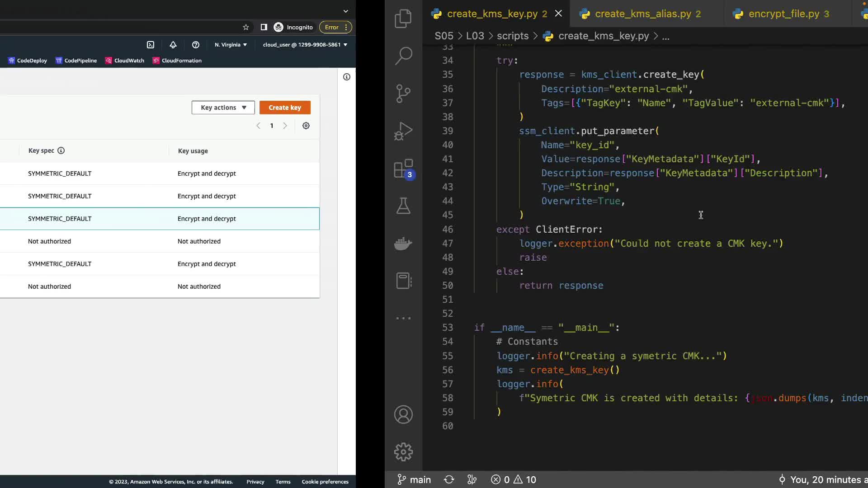Open the N. Virginia region dropdown
The image size is (868, 488).
click(x=231, y=45)
